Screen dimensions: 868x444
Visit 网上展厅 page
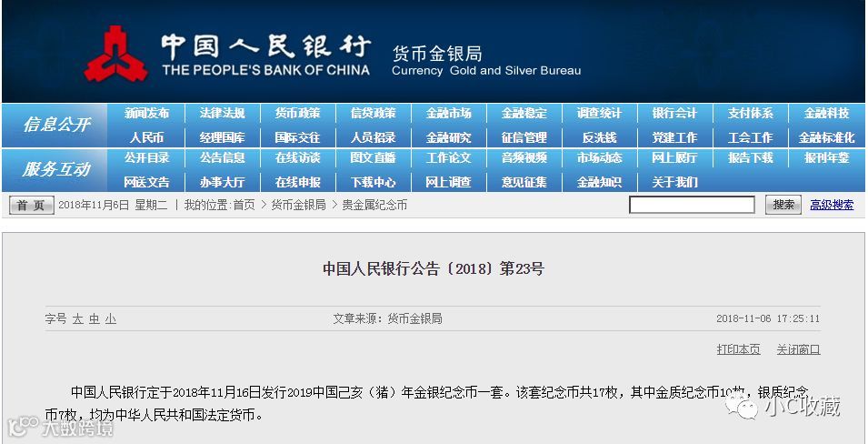(674, 158)
